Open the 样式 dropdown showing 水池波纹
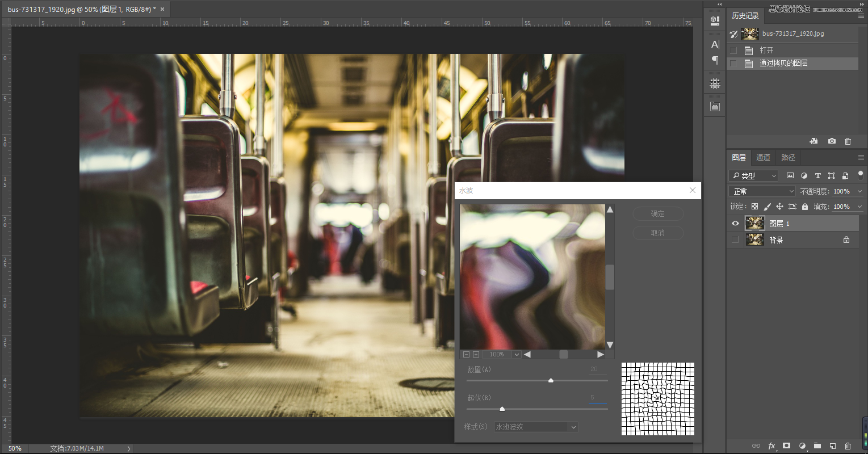868x454 pixels. 535,427
